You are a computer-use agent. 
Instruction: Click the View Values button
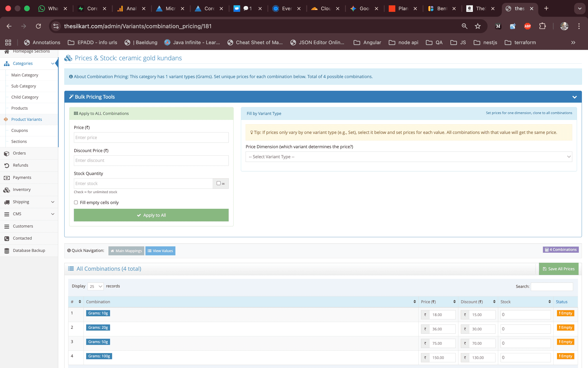[x=160, y=251]
